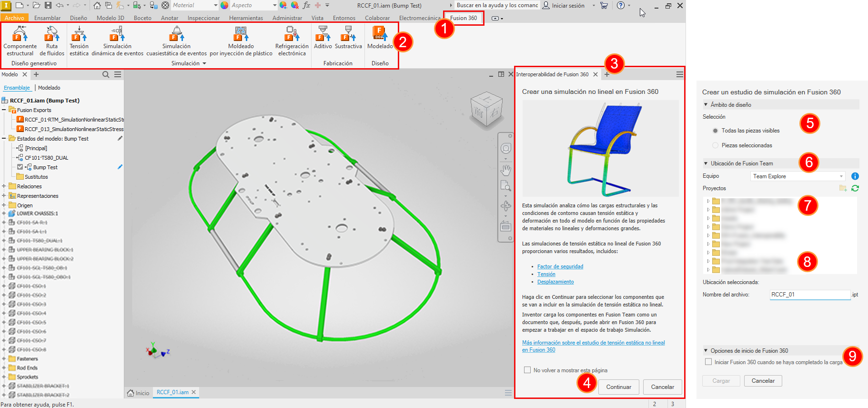Select Piezas seleccionadas option
Viewport: 868px width, 408px height.
[x=715, y=145]
